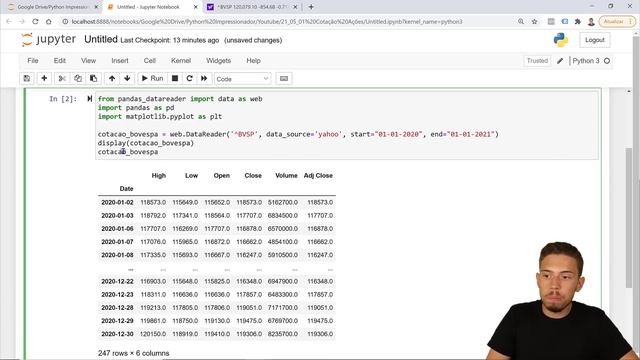
Task: Click the Close column header
Action: [253, 176]
